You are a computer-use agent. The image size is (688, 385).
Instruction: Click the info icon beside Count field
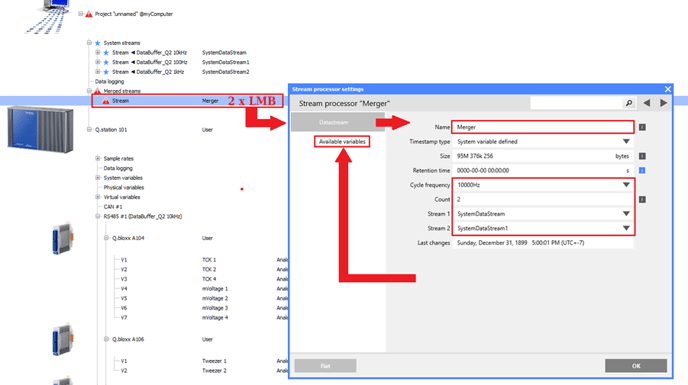point(642,199)
